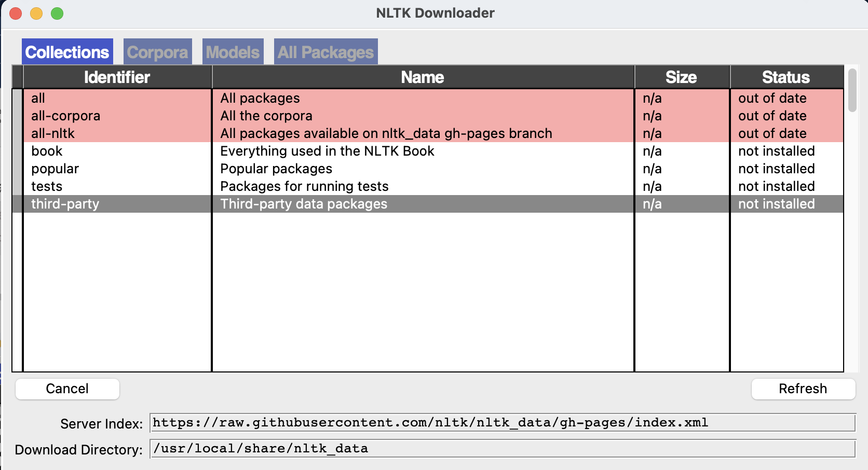The height and width of the screenshot is (470, 868).
Task: Switch to the All Packages tab
Action: point(325,52)
